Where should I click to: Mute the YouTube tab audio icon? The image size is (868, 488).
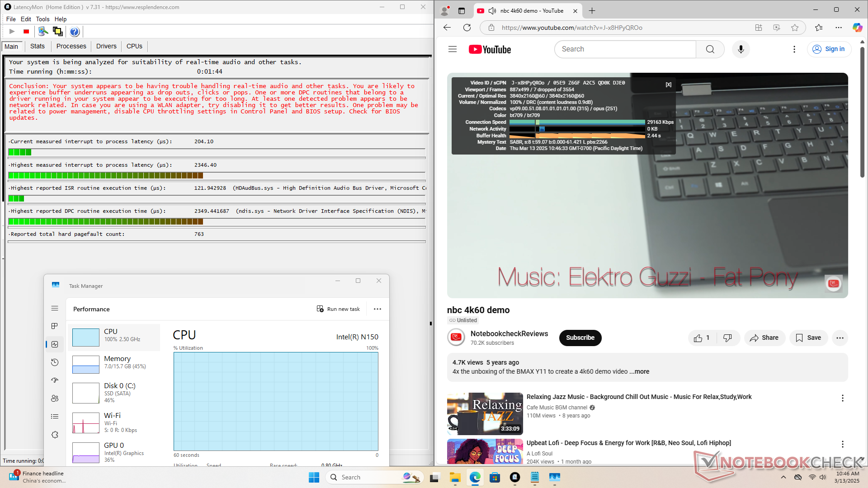(x=492, y=11)
